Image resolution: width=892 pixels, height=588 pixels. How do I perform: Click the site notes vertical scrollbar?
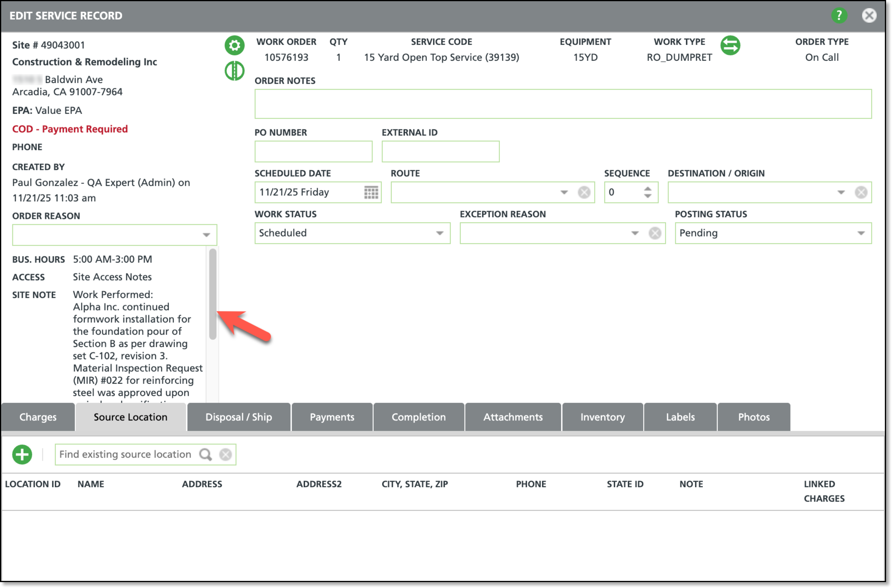[x=213, y=294]
